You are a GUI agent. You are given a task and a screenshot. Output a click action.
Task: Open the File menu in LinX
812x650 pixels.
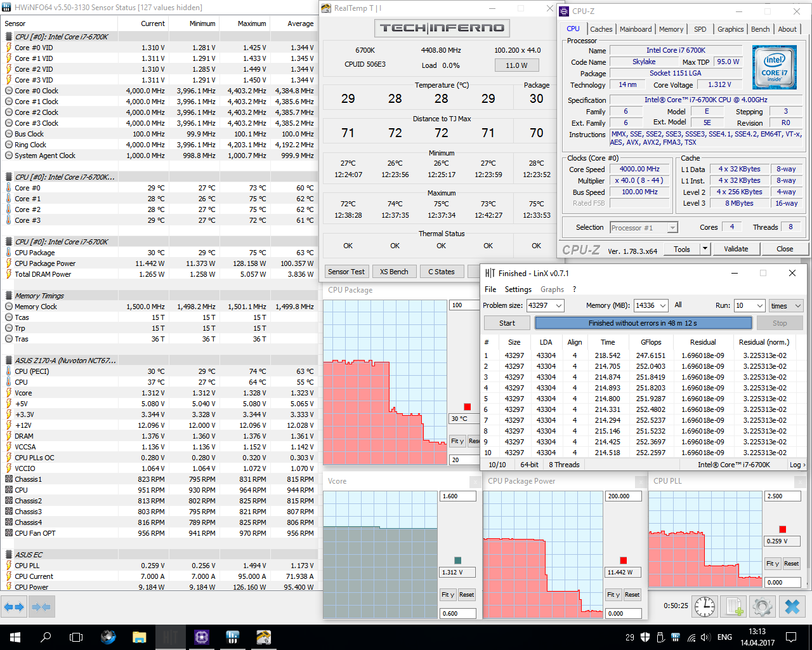(x=490, y=289)
